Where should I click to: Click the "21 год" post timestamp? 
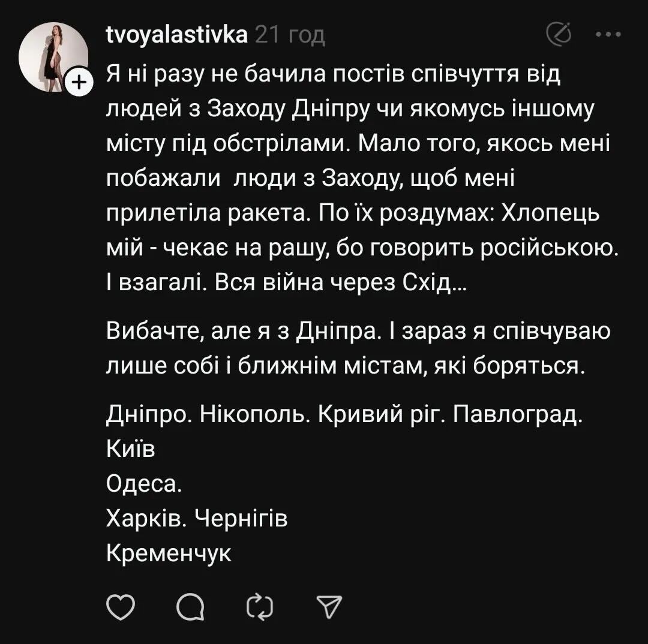(x=290, y=36)
